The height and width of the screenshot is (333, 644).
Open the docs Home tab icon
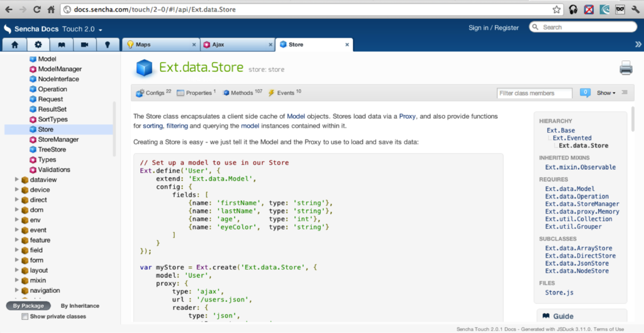(x=14, y=45)
